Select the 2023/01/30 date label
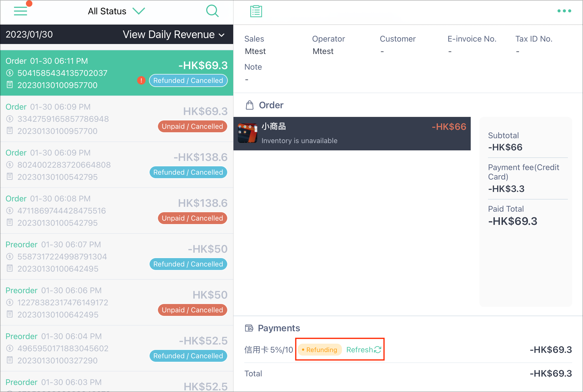This screenshot has width=583, height=392. pyautogui.click(x=29, y=35)
